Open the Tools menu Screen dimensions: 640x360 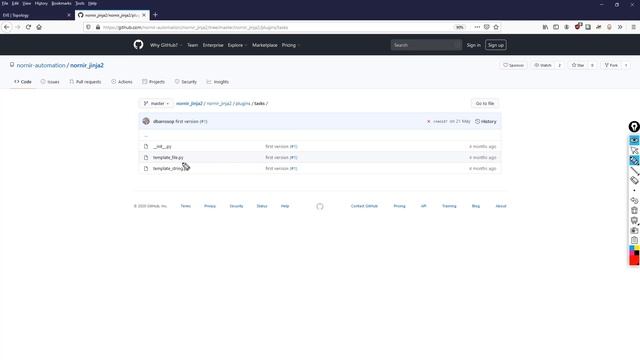click(x=80, y=3)
